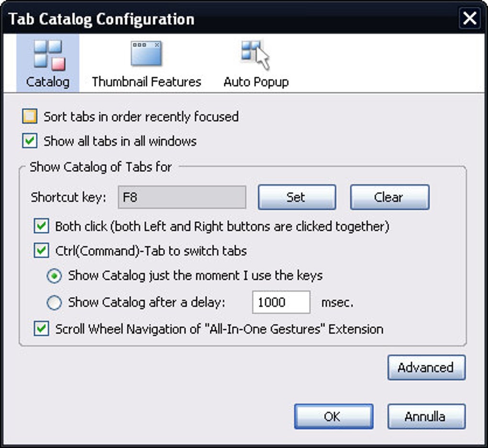Viewport: 488px width, 448px height.
Task: Uncheck the Both click option
Action: [x=41, y=225]
